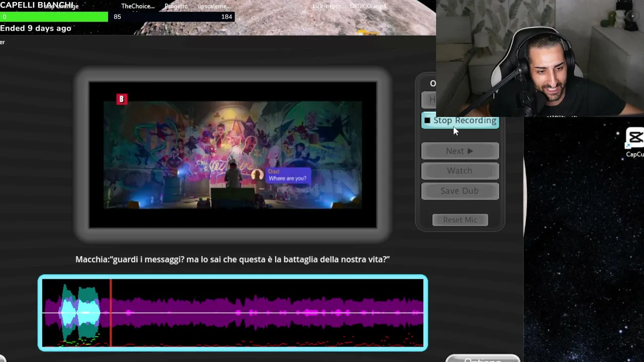Click the cyan recorded voice waveform segment
This screenshot has height=362, width=644.
click(79, 313)
